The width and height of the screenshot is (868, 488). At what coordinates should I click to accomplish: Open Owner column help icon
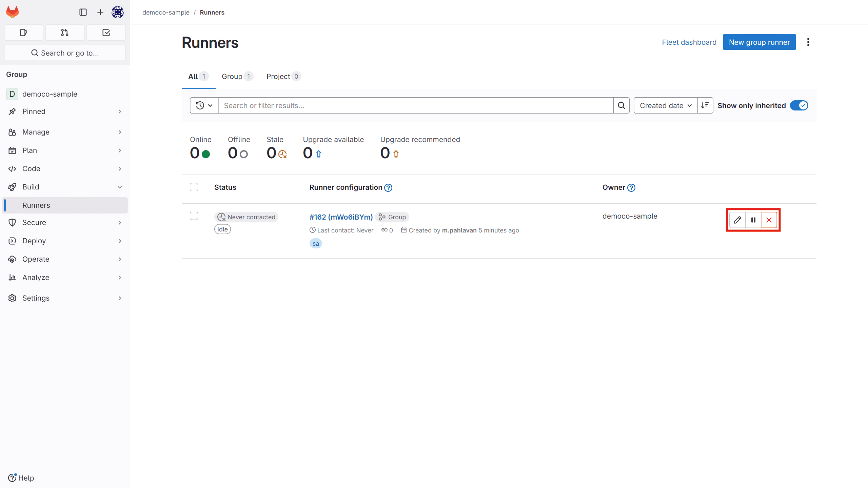click(631, 188)
